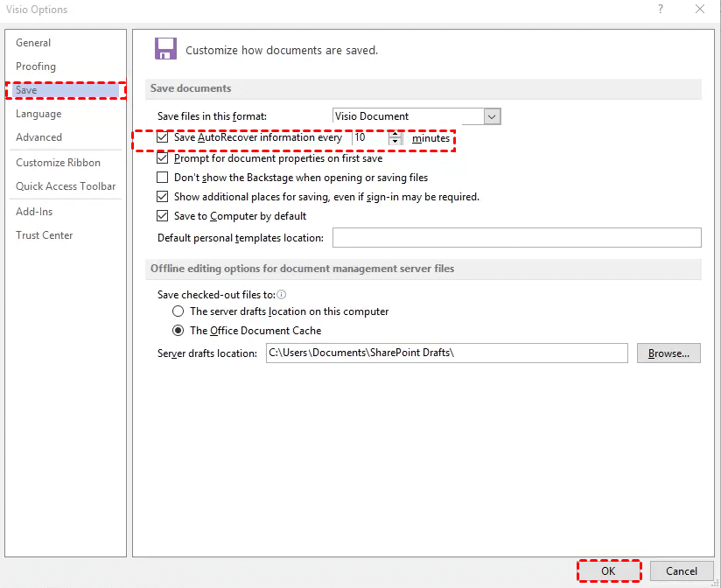Close the Visio Options dialog

[700, 10]
